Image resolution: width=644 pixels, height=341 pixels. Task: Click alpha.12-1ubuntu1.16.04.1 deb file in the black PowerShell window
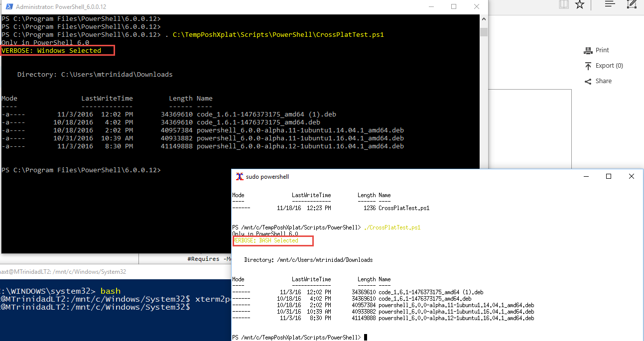(300, 146)
